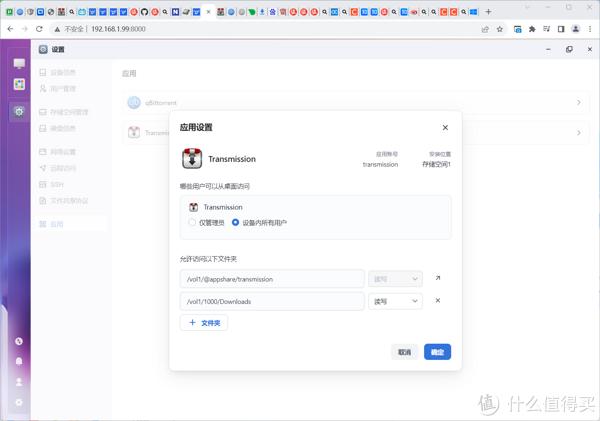Go back with browser back arrow
The width and height of the screenshot is (600, 421).
click(x=10, y=29)
